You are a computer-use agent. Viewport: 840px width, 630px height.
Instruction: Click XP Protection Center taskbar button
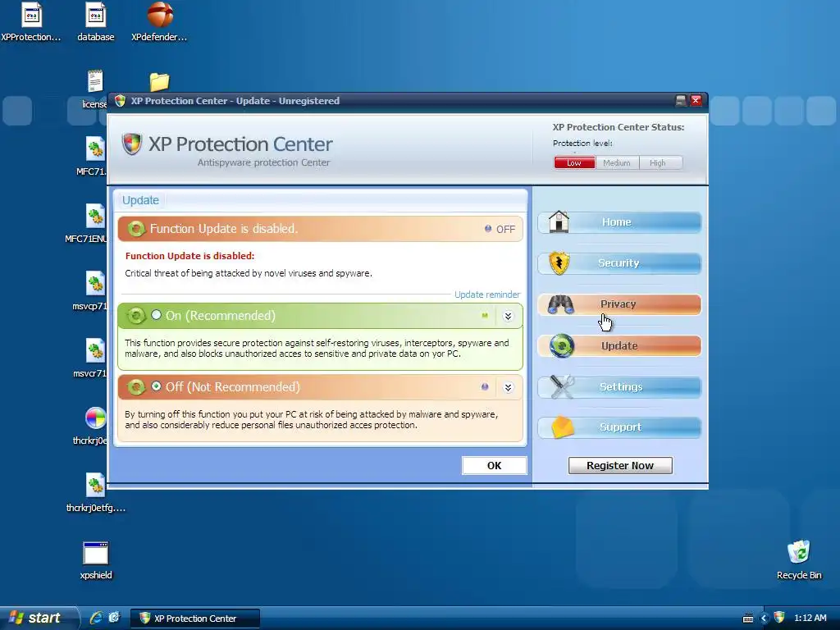point(195,619)
